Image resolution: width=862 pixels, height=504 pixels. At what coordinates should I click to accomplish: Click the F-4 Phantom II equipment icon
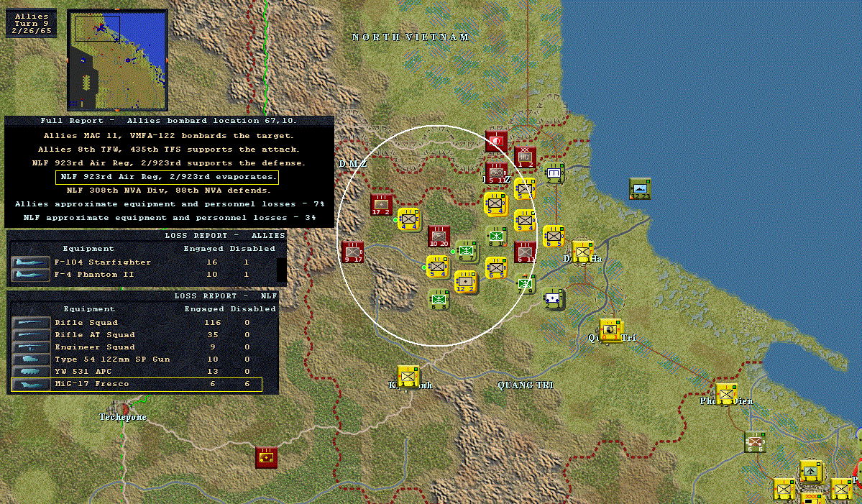(x=30, y=274)
